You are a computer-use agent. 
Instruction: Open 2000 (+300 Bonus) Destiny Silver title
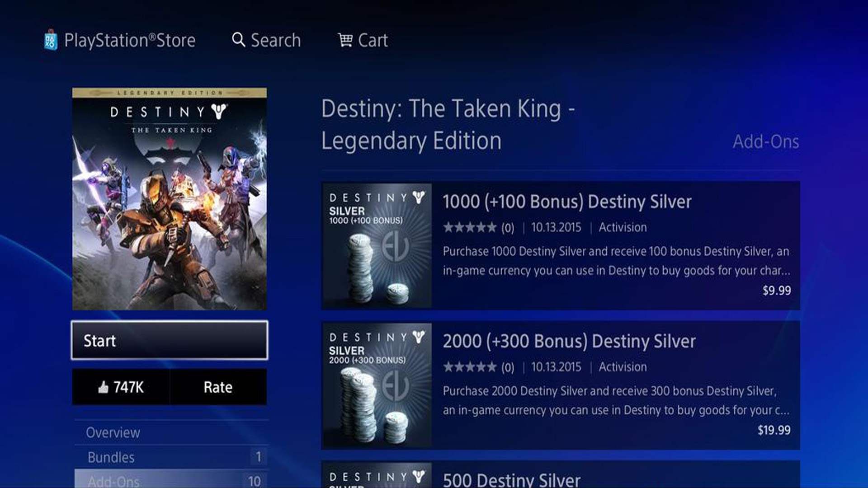click(x=569, y=341)
